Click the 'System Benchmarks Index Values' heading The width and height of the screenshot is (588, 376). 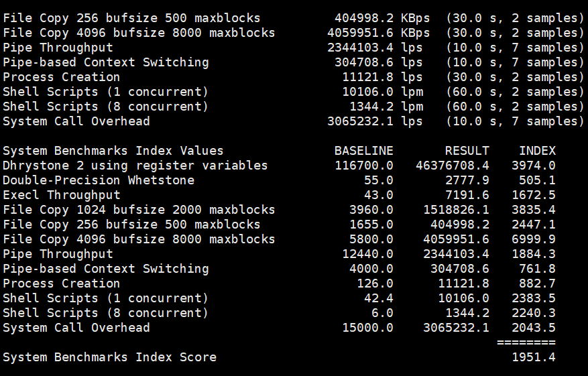pos(113,151)
